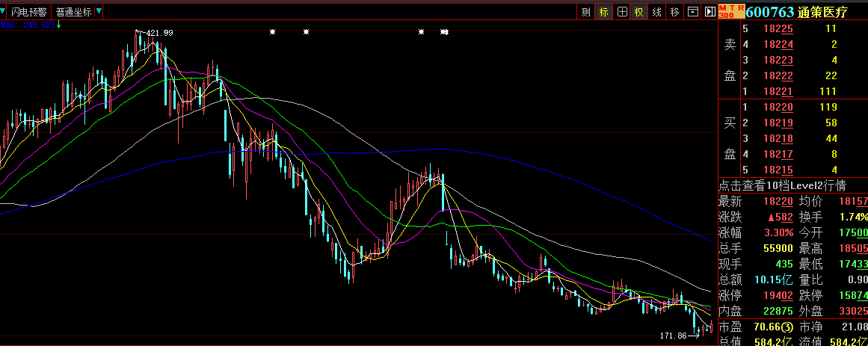
Task: Toggle the 权 price adjustment button
Action: (639, 12)
